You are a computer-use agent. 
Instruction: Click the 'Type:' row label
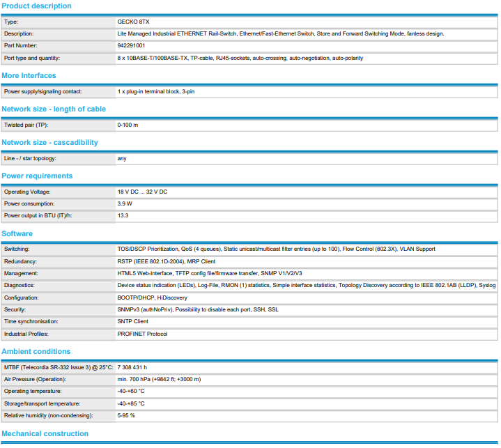click(x=11, y=22)
